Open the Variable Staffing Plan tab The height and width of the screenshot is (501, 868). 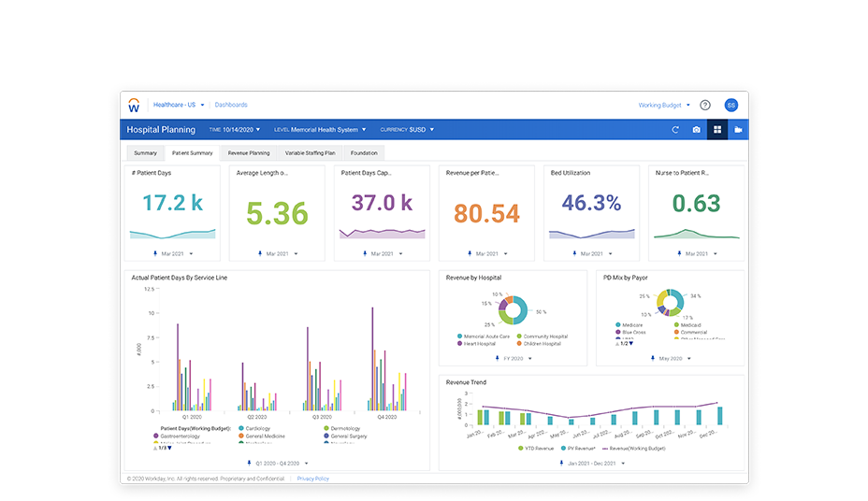click(x=310, y=152)
